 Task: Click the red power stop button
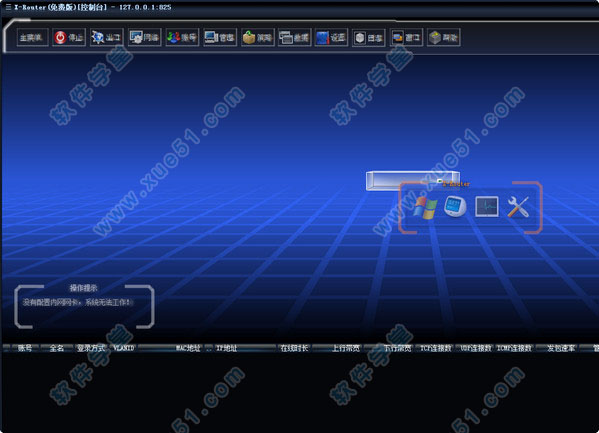tap(69, 37)
